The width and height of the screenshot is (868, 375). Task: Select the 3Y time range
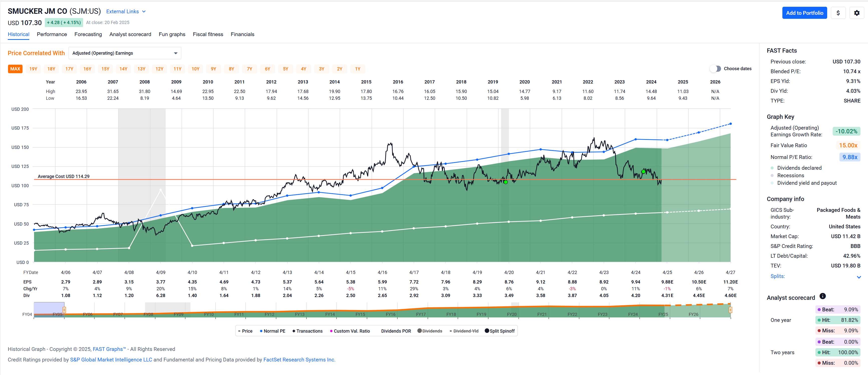point(321,69)
